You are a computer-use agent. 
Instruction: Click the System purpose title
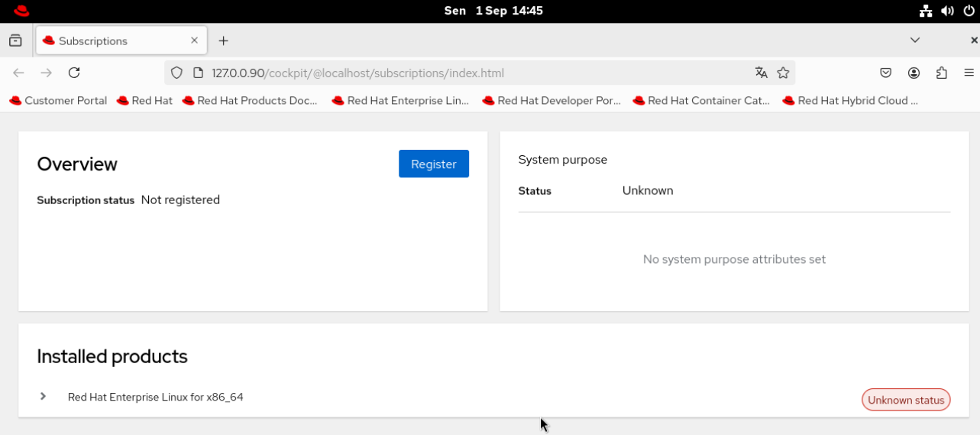click(x=563, y=160)
